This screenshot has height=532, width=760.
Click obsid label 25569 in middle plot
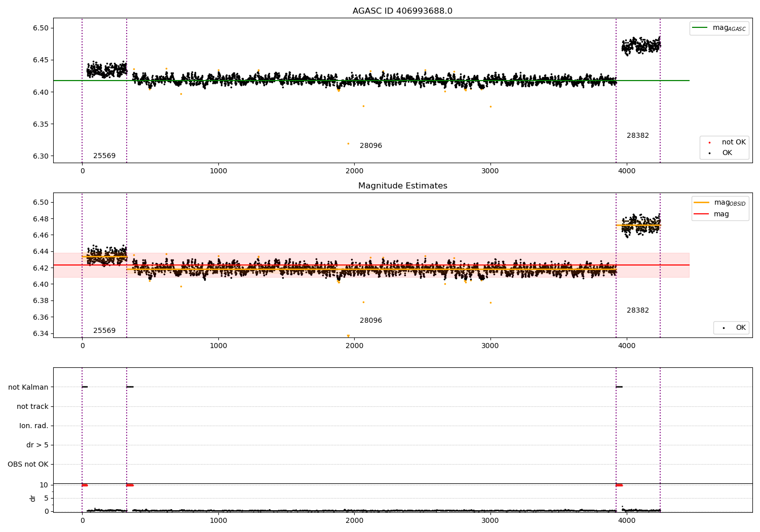[104, 331]
